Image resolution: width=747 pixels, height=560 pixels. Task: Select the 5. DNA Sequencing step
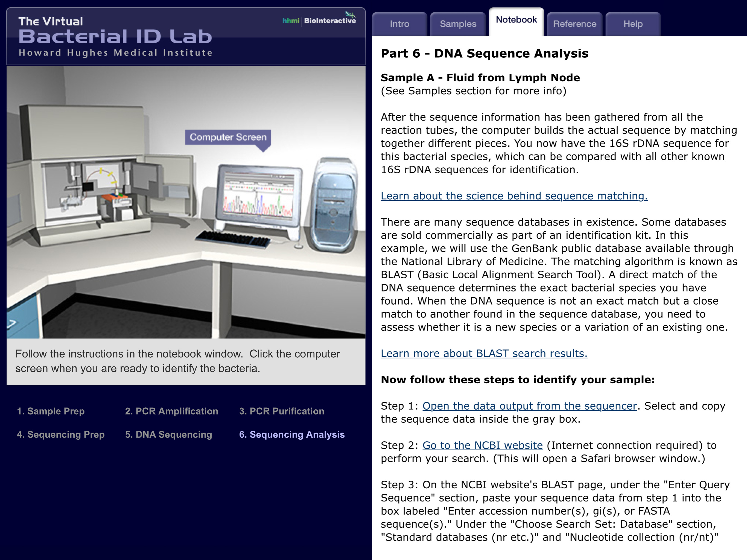(168, 435)
